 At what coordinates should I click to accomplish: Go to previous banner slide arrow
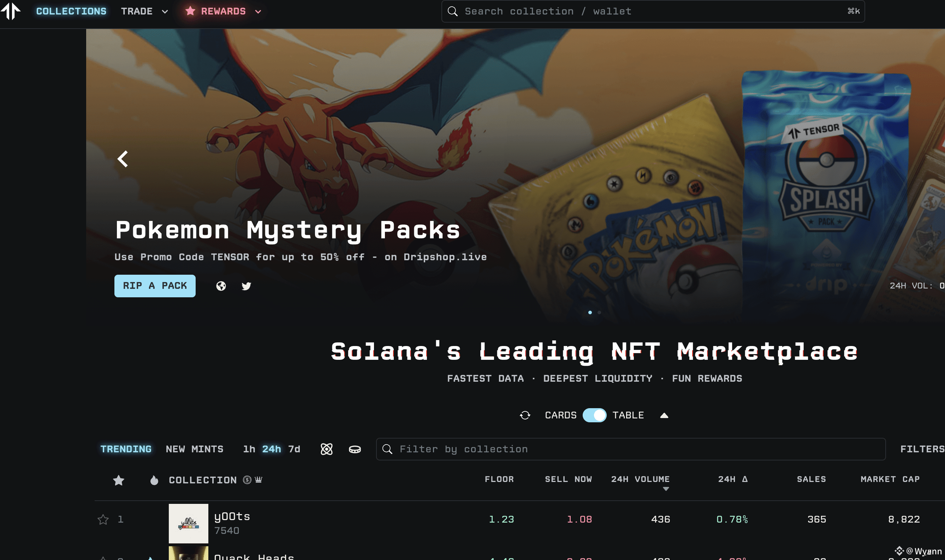pyautogui.click(x=123, y=159)
